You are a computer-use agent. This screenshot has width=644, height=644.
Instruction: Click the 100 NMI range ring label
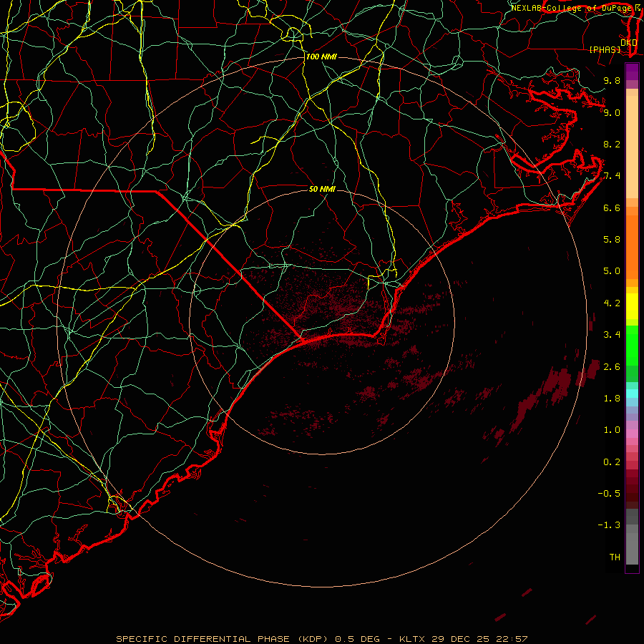click(x=321, y=57)
